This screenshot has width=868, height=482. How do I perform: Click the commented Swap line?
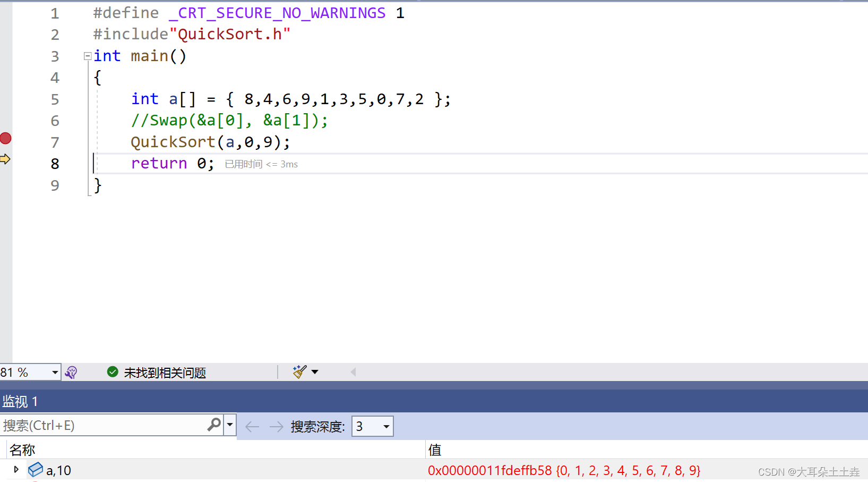pyautogui.click(x=229, y=120)
